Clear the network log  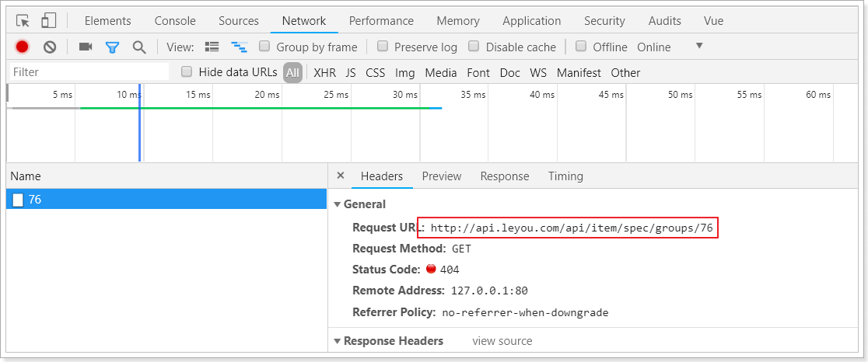[x=50, y=47]
